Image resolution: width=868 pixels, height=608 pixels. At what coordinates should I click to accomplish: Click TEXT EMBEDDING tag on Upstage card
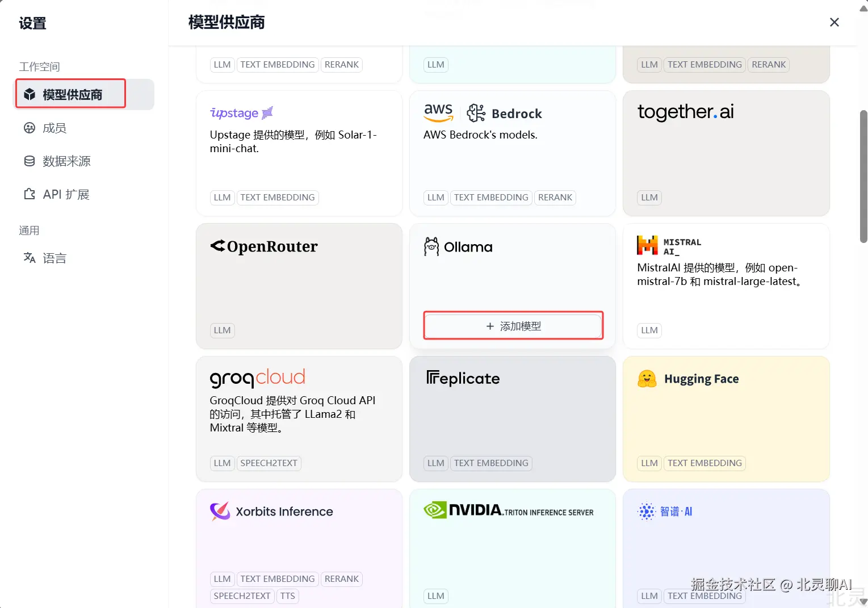pyautogui.click(x=278, y=198)
